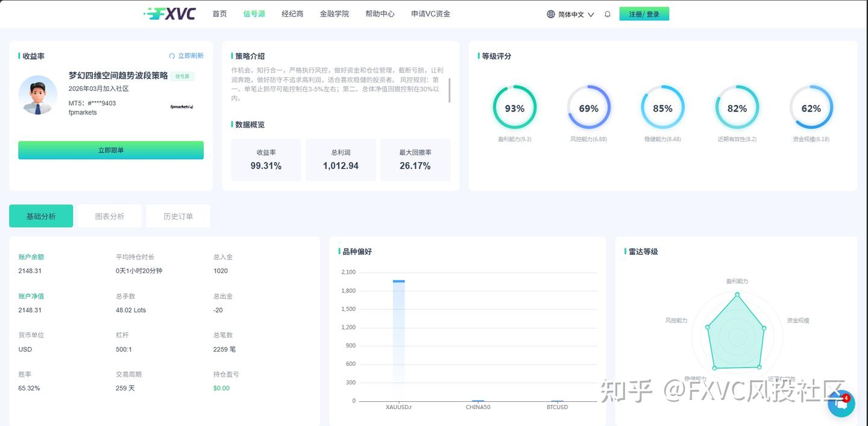Switch to the 历史订单 tab
Viewport: 868px width, 426px height.
[178, 215]
